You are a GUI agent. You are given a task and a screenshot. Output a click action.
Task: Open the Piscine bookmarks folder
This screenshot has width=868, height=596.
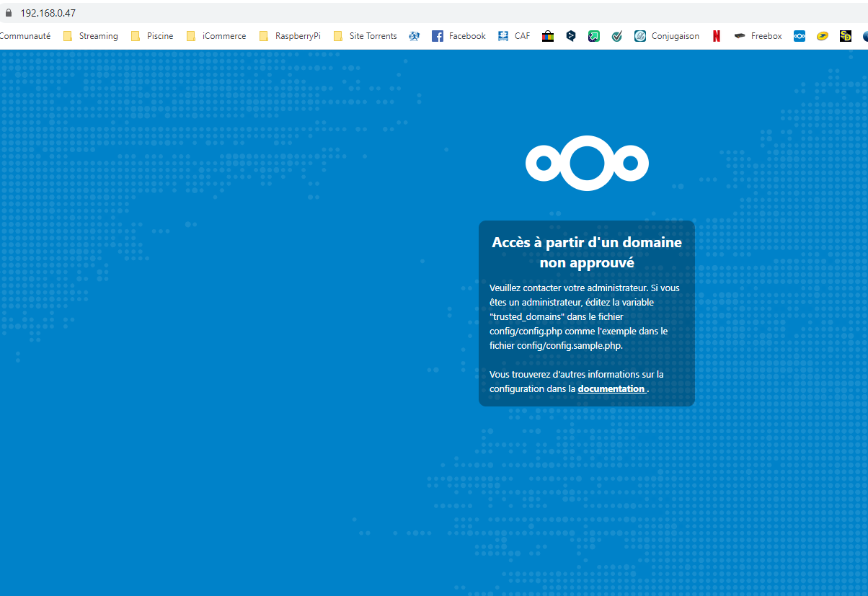click(x=152, y=36)
